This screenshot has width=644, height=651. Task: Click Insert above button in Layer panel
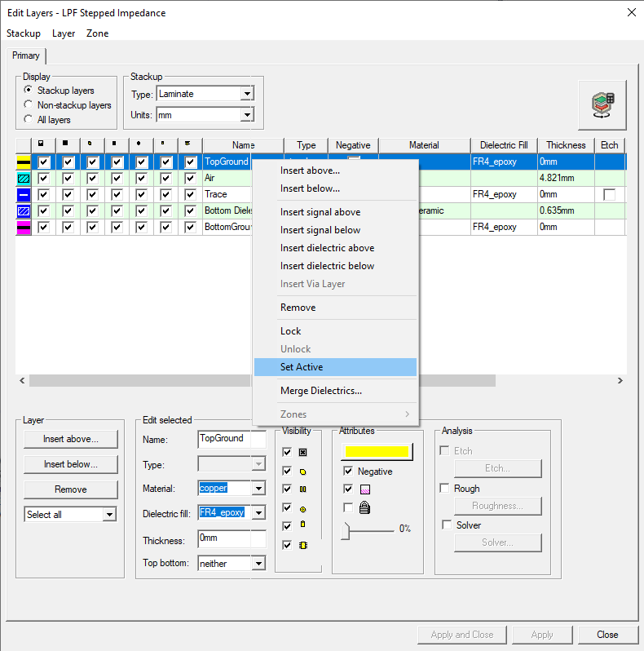pyautogui.click(x=71, y=439)
